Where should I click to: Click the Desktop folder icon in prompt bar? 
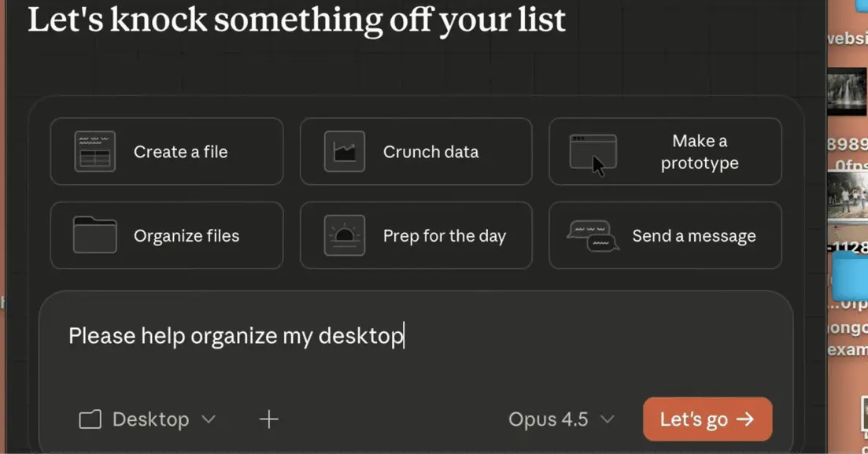point(90,419)
